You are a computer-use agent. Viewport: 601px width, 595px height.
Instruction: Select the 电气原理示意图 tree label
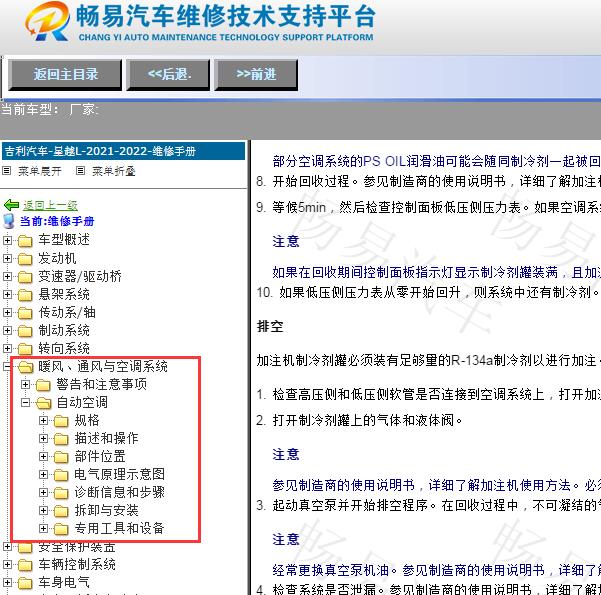(120, 475)
